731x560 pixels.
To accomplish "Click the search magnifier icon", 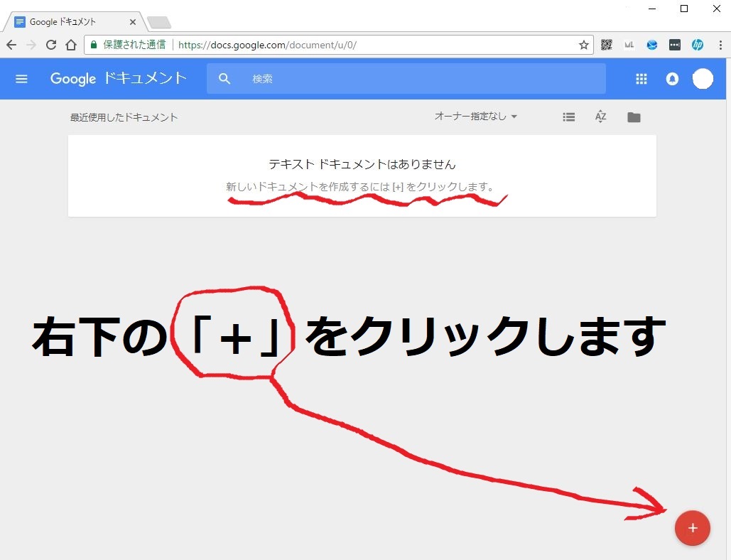I will tap(224, 79).
